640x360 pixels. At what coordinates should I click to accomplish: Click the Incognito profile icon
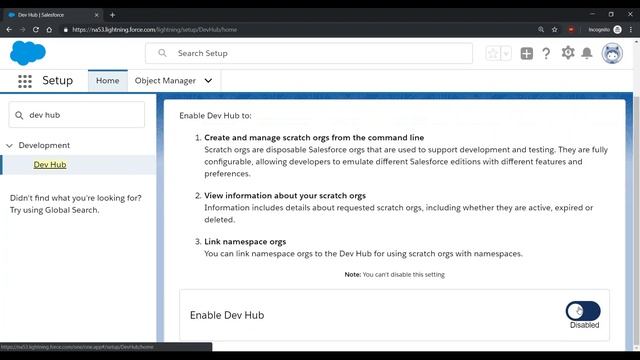point(618,29)
